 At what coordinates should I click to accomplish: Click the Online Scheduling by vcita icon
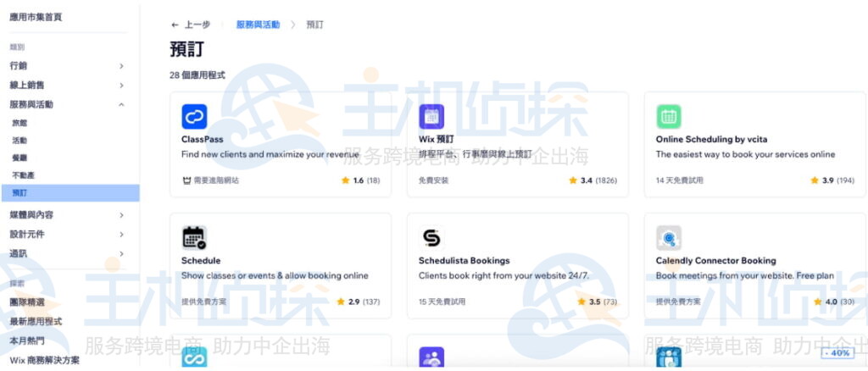669,117
